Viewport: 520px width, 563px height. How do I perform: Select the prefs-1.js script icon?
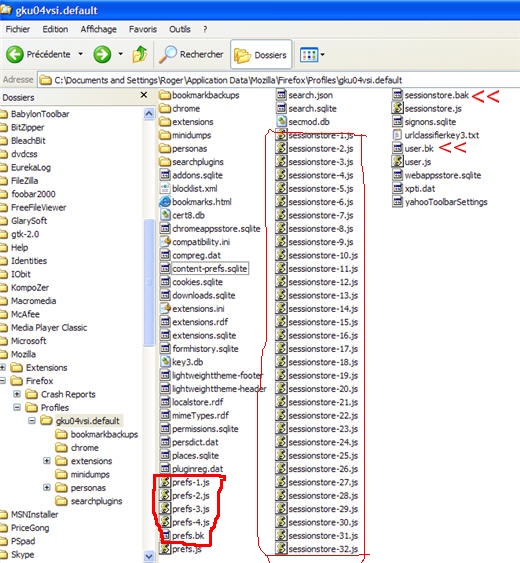click(165, 482)
